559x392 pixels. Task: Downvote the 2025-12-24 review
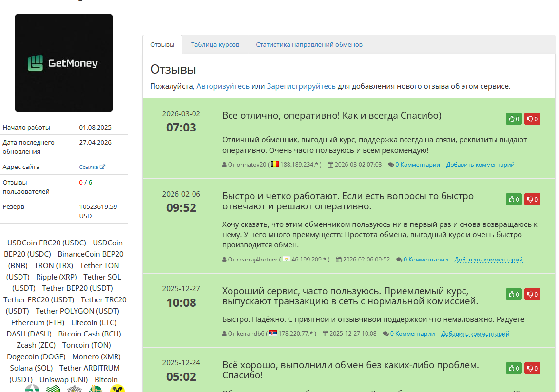[532, 368]
